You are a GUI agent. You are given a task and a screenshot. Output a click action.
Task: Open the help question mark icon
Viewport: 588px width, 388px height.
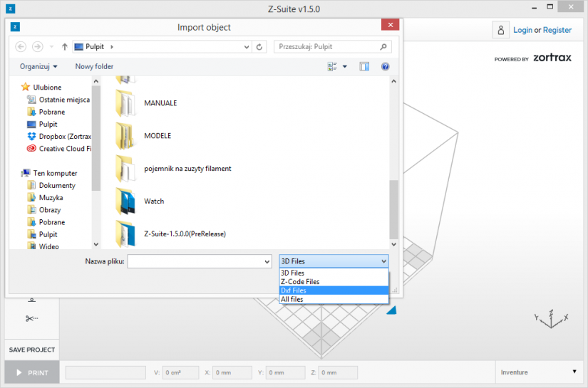pyautogui.click(x=385, y=67)
